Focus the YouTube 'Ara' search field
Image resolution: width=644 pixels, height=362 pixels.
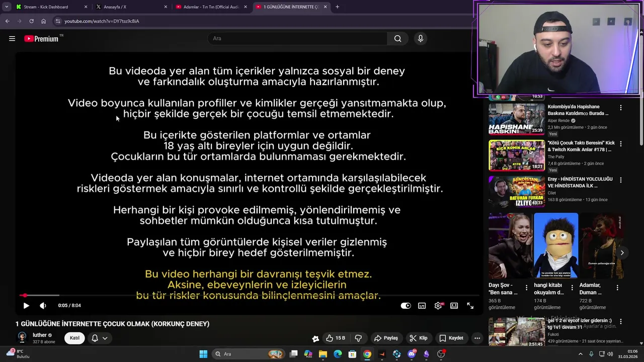[297, 39]
